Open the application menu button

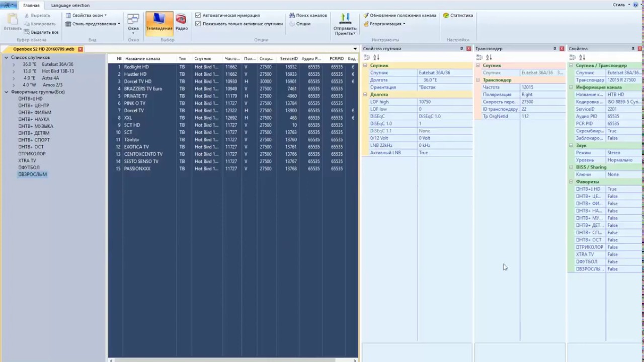(x=9, y=5)
